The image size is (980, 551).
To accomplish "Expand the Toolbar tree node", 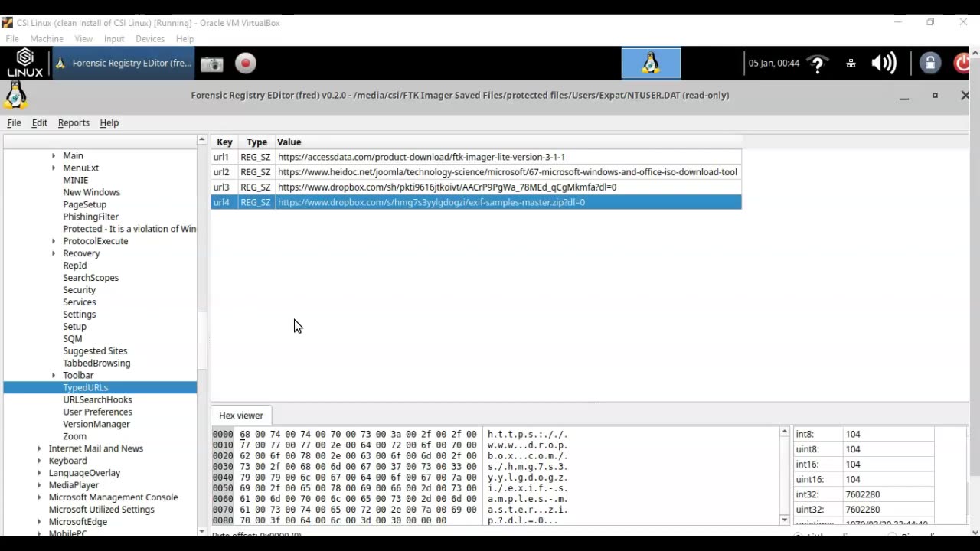I will 52,375.
